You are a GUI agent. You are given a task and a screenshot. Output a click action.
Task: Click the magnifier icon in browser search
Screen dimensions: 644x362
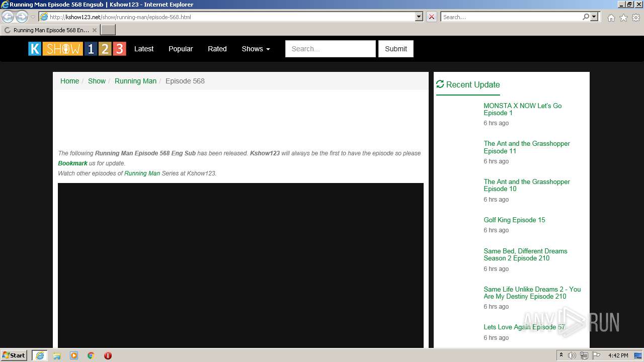(x=586, y=17)
